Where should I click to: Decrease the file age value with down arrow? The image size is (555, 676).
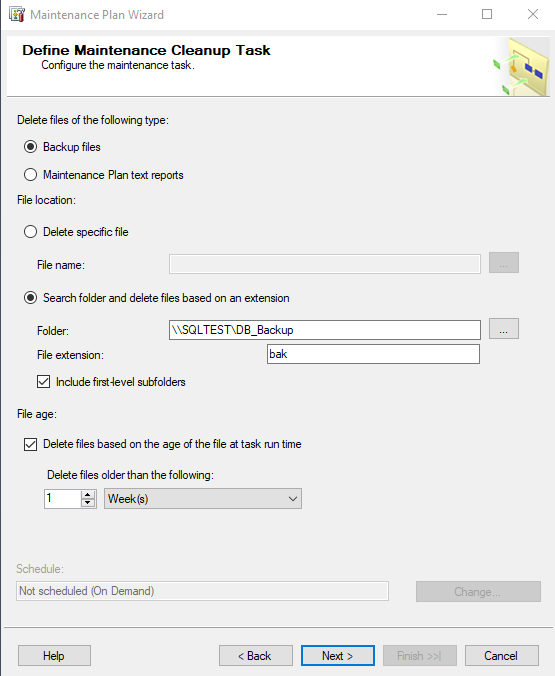tap(88, 503)
